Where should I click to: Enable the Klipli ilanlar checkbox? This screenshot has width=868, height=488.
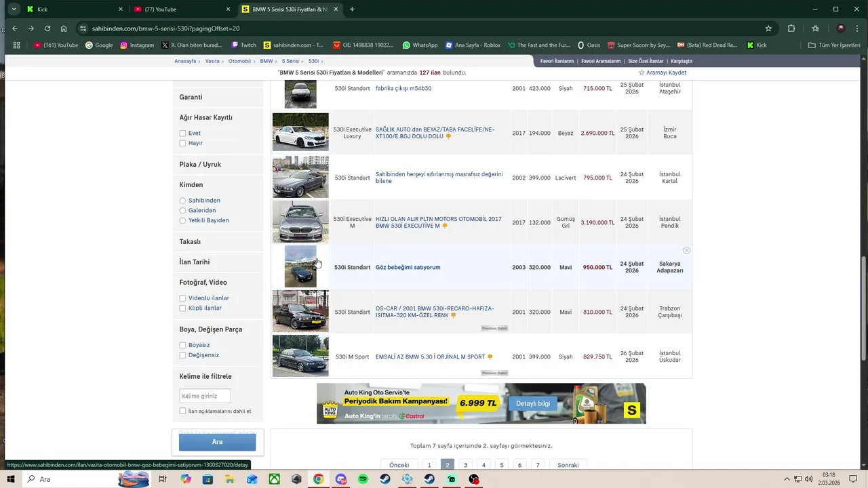182,308
